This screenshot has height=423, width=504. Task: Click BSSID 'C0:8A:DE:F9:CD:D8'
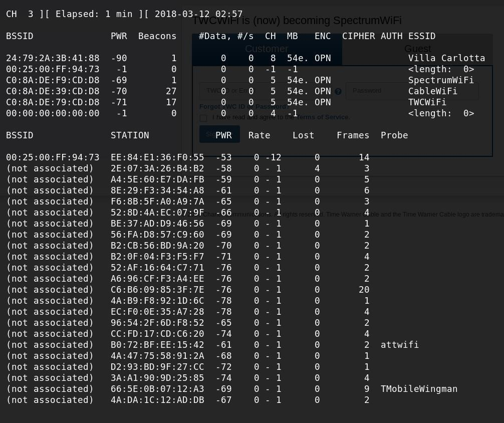53,80
